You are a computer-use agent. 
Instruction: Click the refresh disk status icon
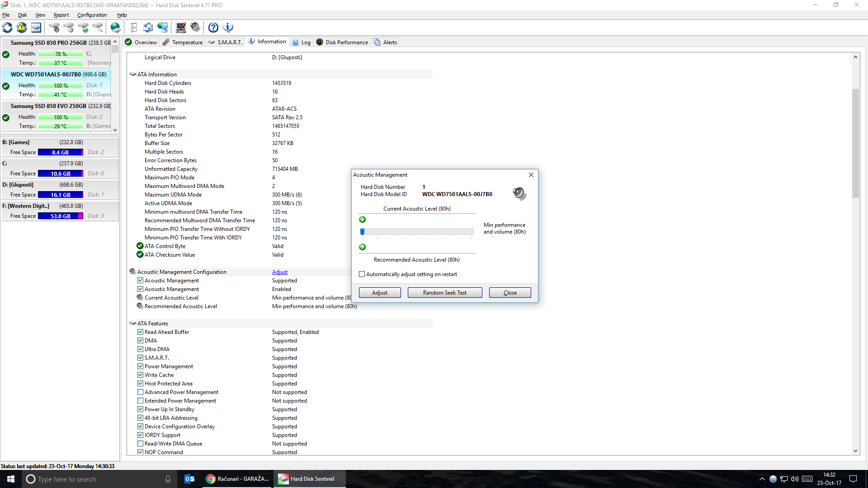(x=8, y=28)
